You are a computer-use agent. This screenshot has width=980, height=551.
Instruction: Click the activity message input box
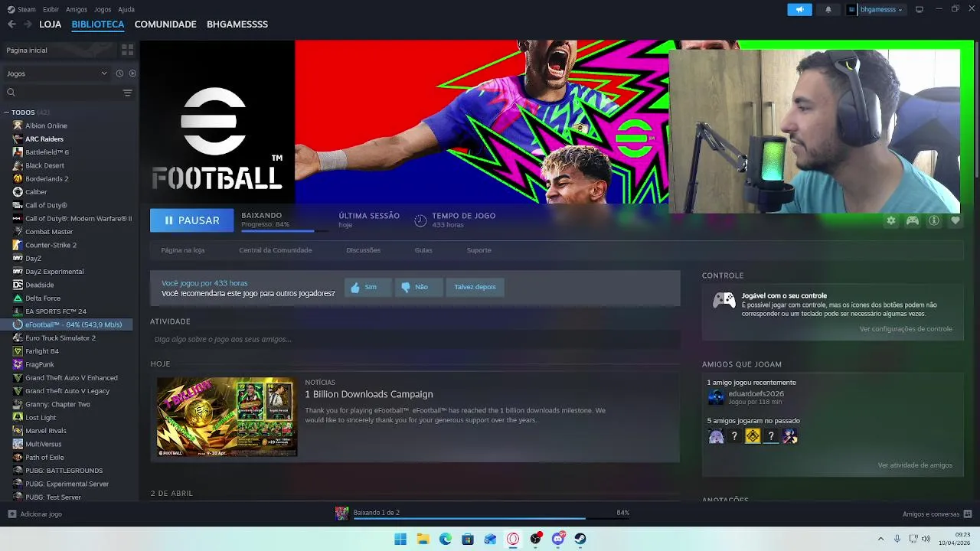pyautogui.click(x=415, y=339)
